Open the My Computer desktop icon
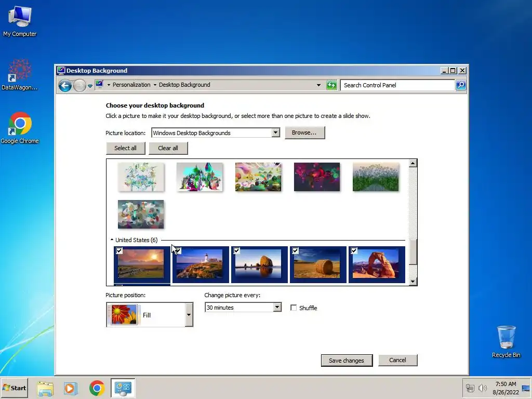This screenshot has height=399, width=532. pyautogui.click(x=20, y=21)
